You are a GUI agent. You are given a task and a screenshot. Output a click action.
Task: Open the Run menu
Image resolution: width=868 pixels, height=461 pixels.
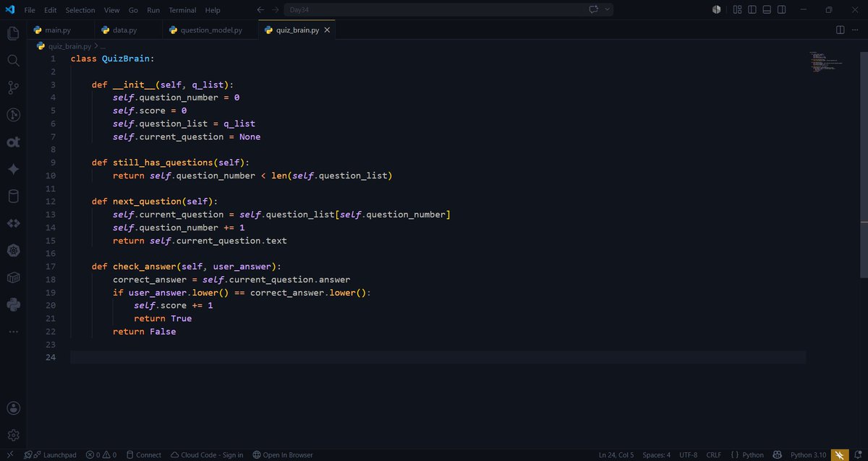coord(153,10)
